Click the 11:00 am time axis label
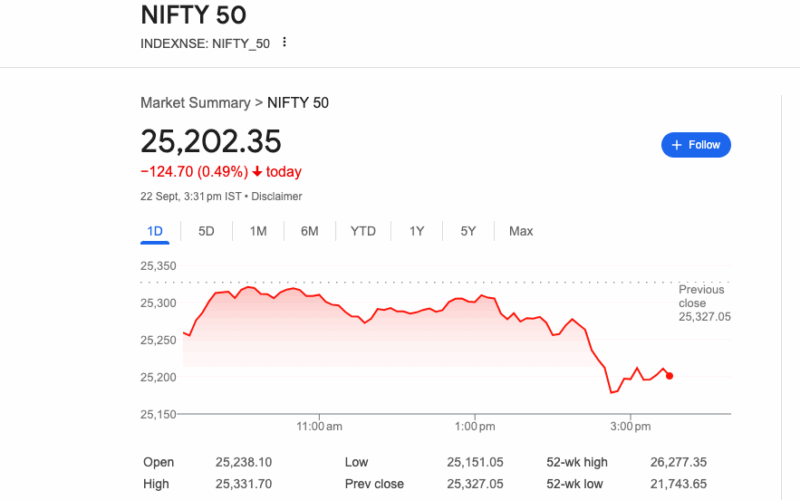Image resolution: width=800 pixels, height=500 pixels. (x=320, y=427)
